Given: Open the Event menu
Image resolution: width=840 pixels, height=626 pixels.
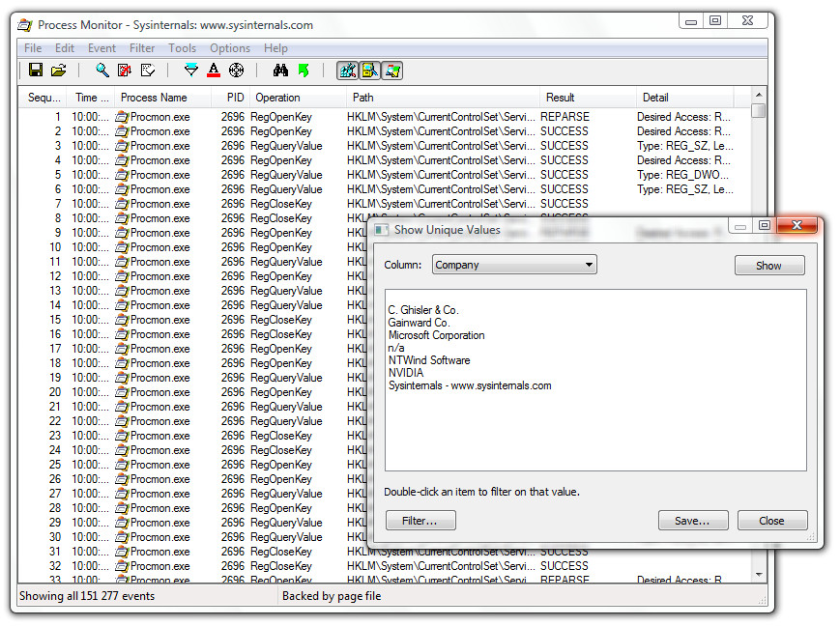Looking at the screenshot, I should point(101,48).
